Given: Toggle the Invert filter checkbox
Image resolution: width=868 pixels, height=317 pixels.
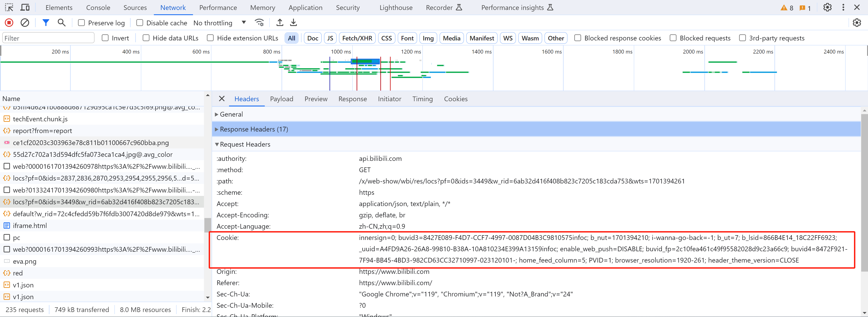Looking at the screenshot, I should click(x=105, y=38).
